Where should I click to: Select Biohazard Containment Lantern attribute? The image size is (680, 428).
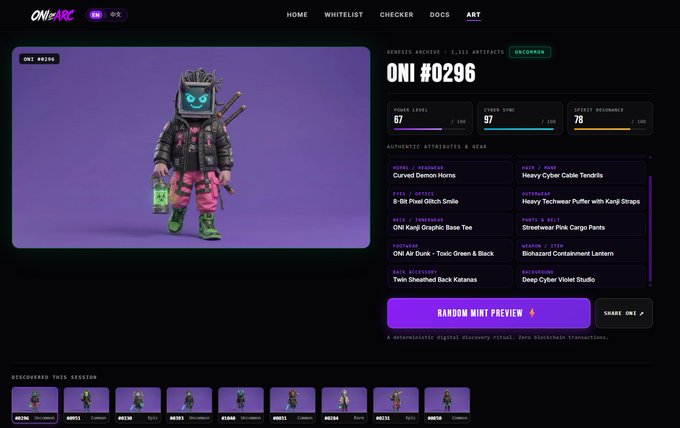pos(581,250)
